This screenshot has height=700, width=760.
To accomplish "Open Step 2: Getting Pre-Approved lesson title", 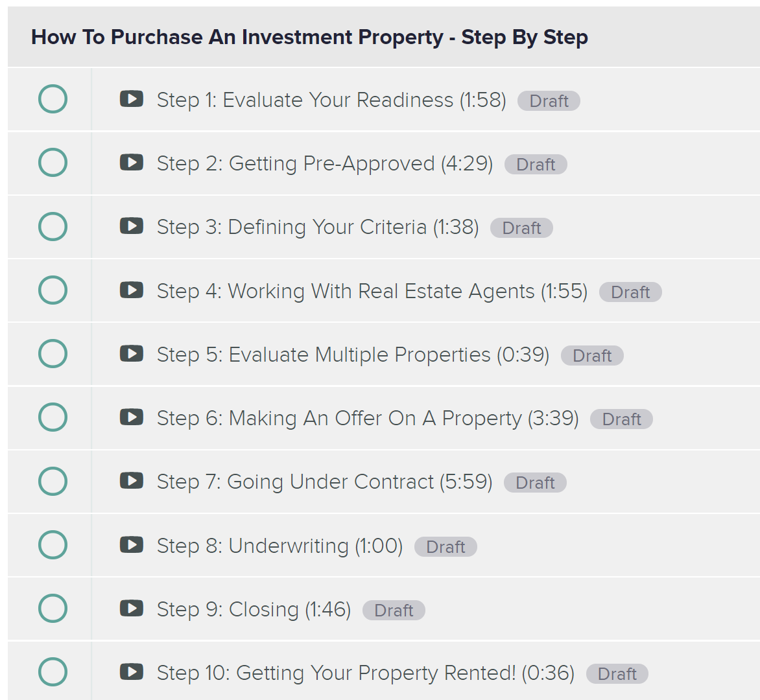I will [x=325, y=164].
